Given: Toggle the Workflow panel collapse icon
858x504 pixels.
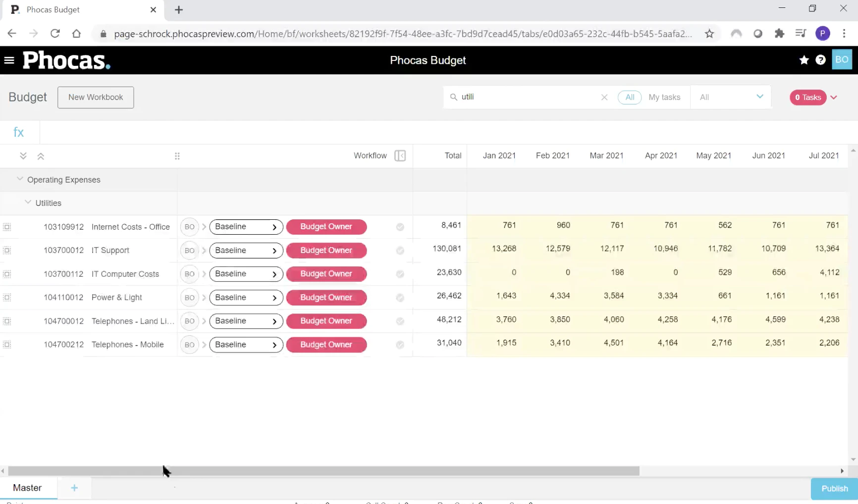Looking at the screenshot, I should point(400,156).
